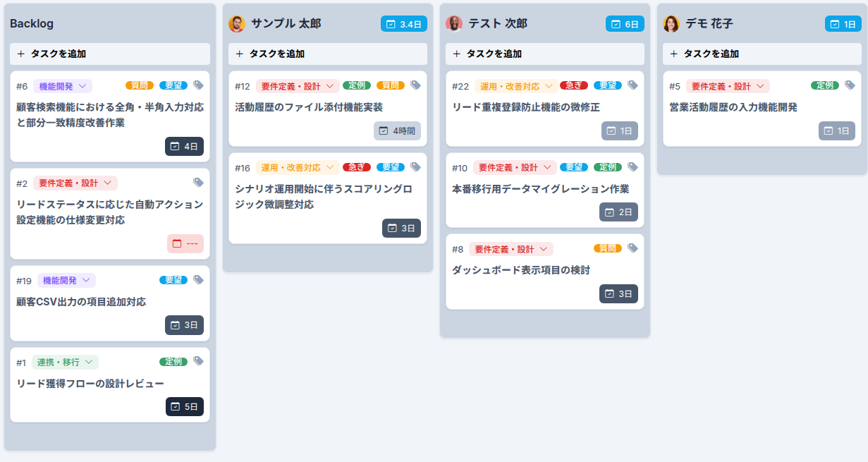Click the サンプル 太郎 column name
868x462 pixels.
click(x=286, y=24)
